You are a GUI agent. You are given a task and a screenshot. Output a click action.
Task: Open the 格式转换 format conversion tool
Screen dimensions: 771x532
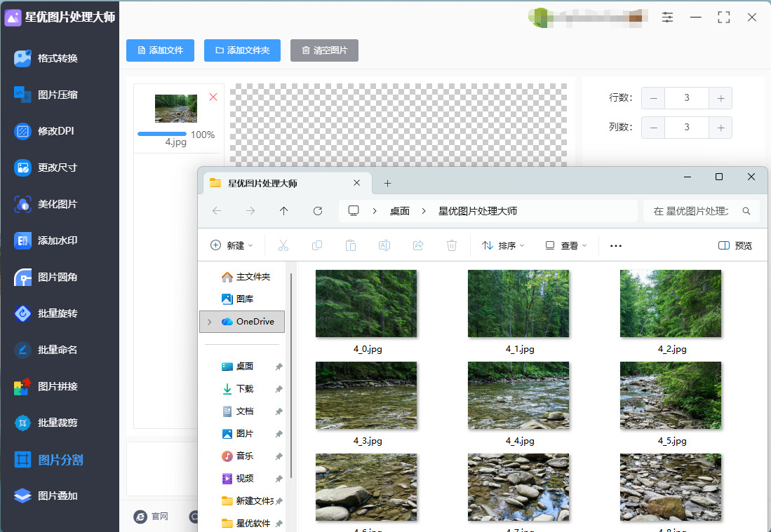pyautogui.click(x=57, y=58)
